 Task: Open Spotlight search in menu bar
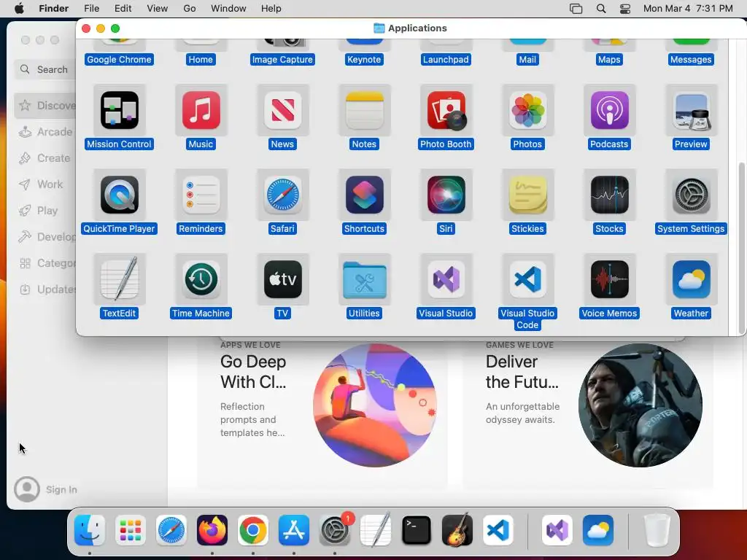[601, 9]
